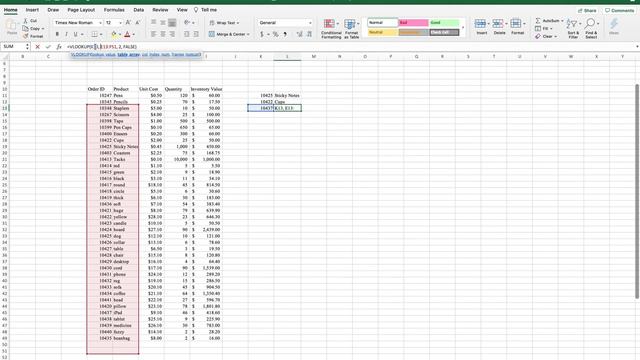Cancel formula entry with the X icon

point(38,47)
